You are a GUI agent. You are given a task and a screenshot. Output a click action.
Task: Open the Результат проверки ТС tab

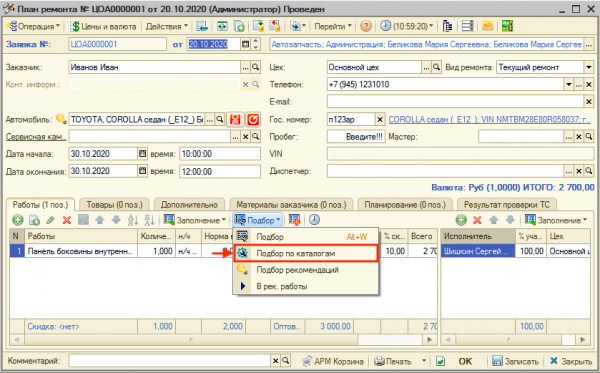pyautogui.click(x=507, y=205)
